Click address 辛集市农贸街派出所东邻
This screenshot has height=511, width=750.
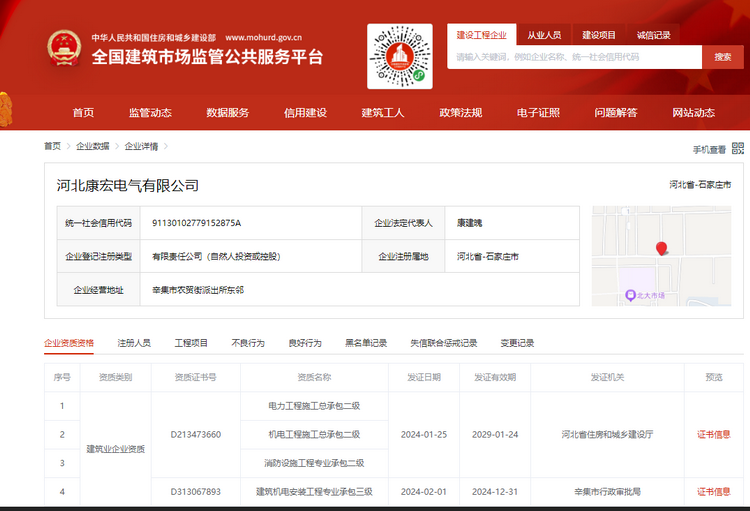pyautogui.click(x=198, y=290)
